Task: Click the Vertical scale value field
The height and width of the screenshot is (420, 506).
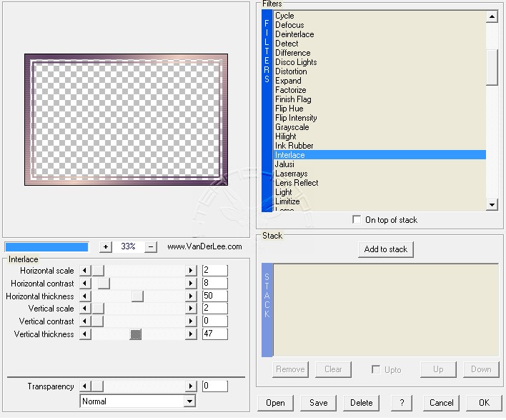Action: [x=214, y=309]
